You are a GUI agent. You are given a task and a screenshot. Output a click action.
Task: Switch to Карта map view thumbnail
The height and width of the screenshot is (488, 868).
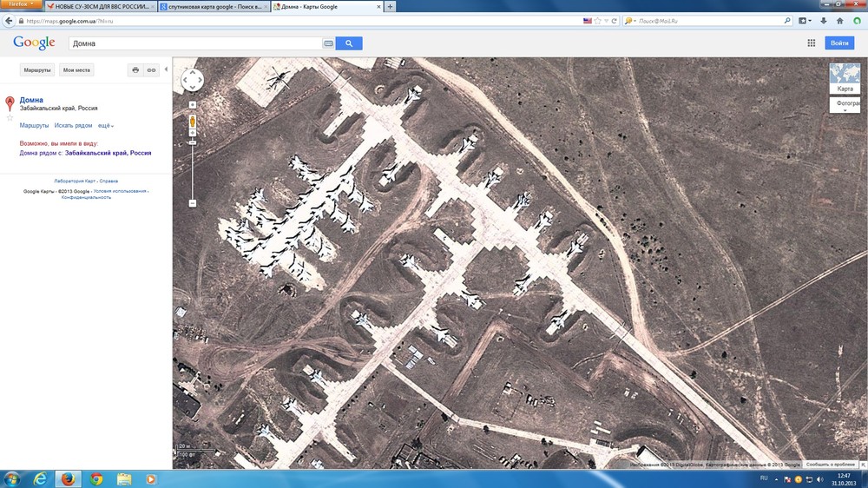[845, 78]
